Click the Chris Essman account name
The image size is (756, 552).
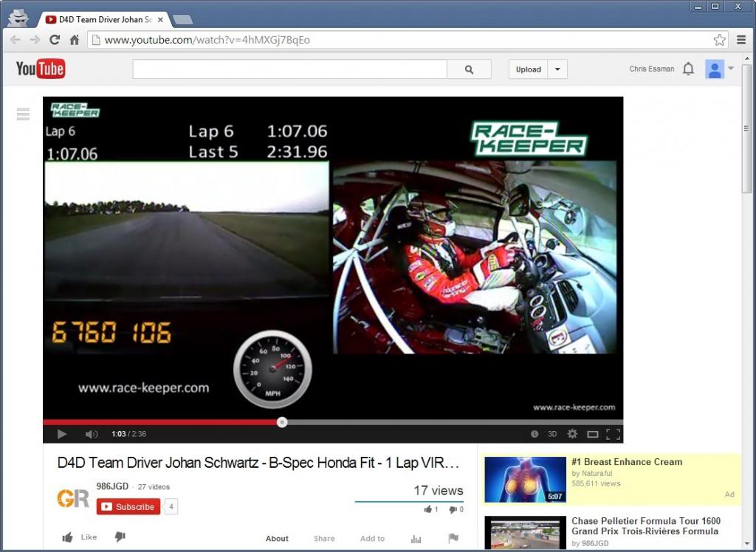click(651, 69)
